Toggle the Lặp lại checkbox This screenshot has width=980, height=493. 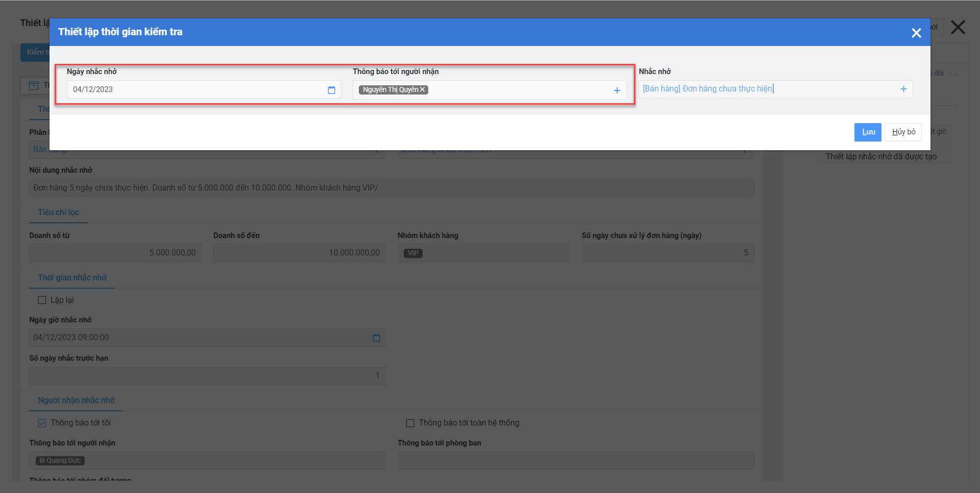pyautogui.click(x=42, y=300)
